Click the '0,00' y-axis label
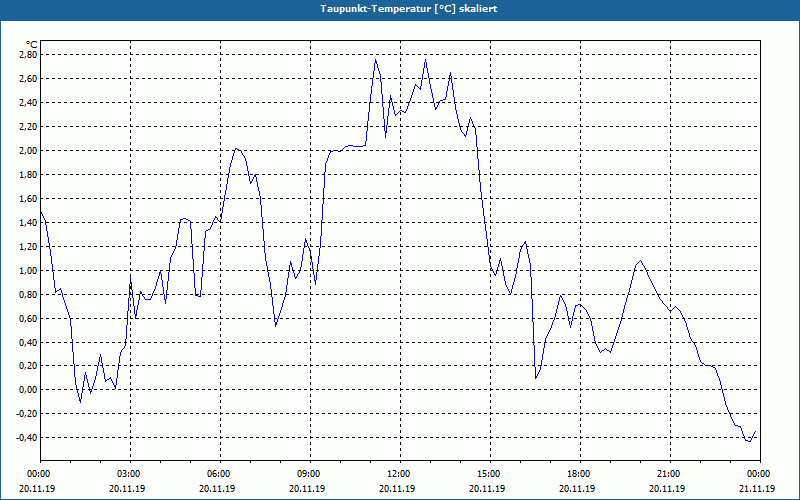 click(x=28, y=390)
